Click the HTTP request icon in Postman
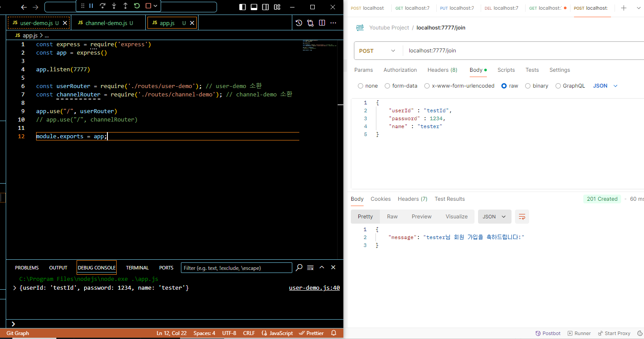This screenshot has width=644, height=339. coord(360,27)
